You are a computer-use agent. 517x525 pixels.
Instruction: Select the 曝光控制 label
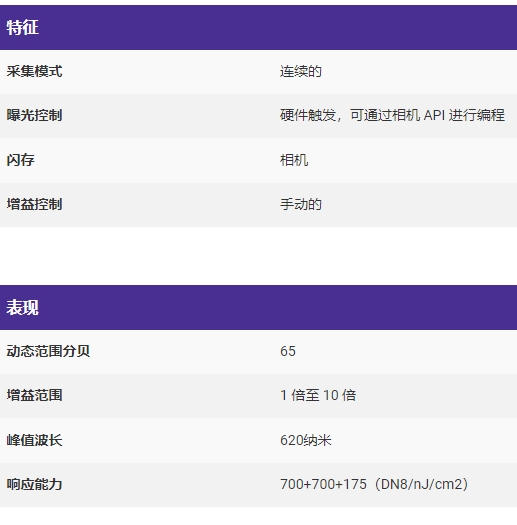click(34, 115)
